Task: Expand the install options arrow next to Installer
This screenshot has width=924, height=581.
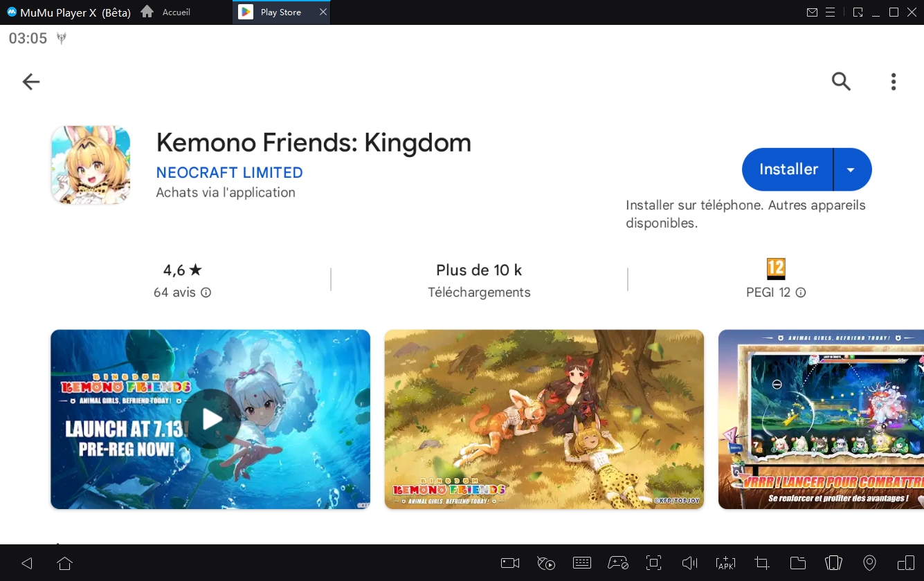Action: 852,169
